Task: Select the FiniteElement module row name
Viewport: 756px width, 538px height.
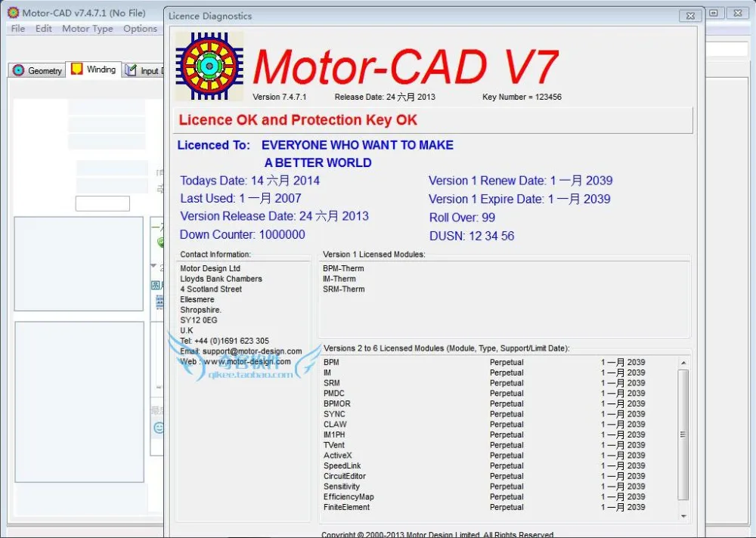Action: coord(347,507)
